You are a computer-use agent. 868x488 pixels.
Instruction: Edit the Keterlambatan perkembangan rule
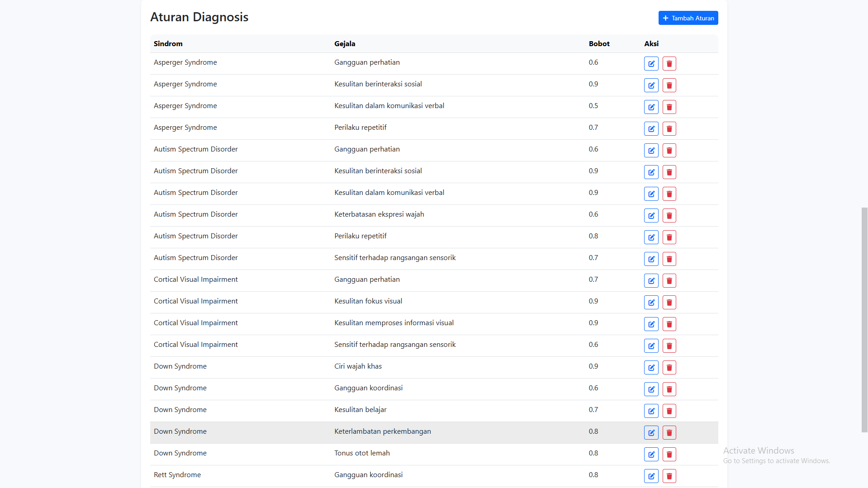pyautogui.click(x=651, y=433)
